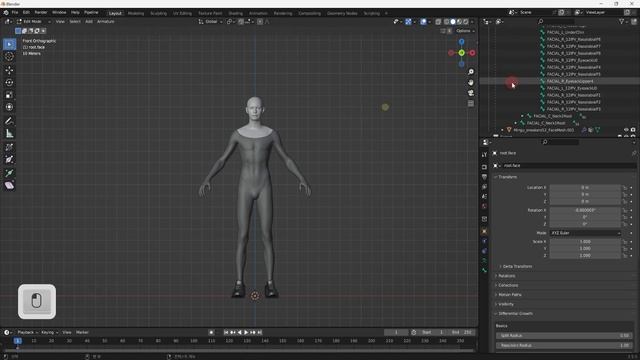Open the timeline Keying menu
Image resolution: width=640 pixels, height=360 pixels.
(x=49, y=333)
